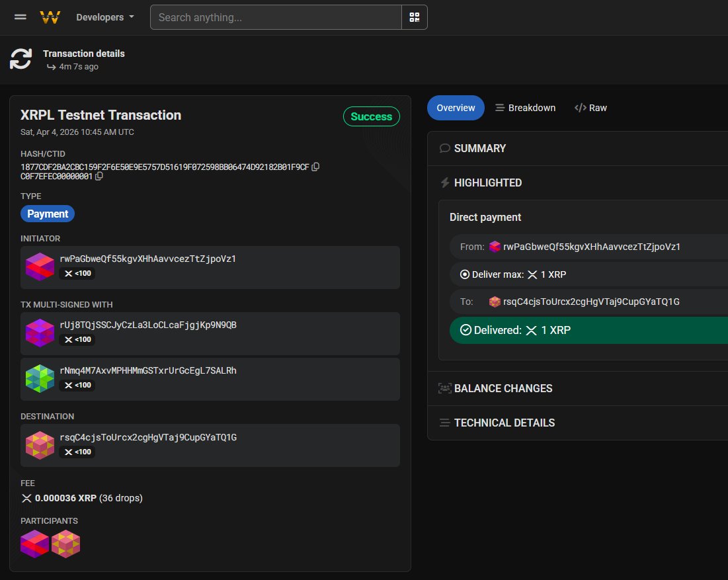Click the initiator account avatar icon

coord(40,267)
